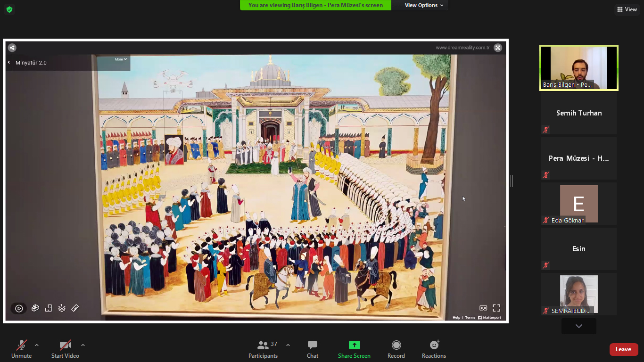This screenshot has width=644, height=362.
Task: Expand the caret next to Participants
Action: pyautogui.click(x=288, y=345)
